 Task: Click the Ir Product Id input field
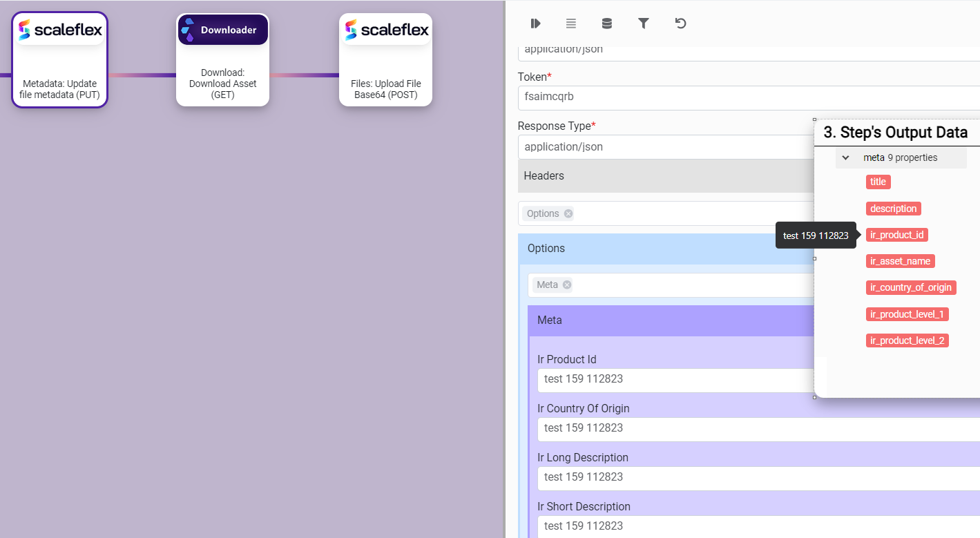click(x=673, y=379)
